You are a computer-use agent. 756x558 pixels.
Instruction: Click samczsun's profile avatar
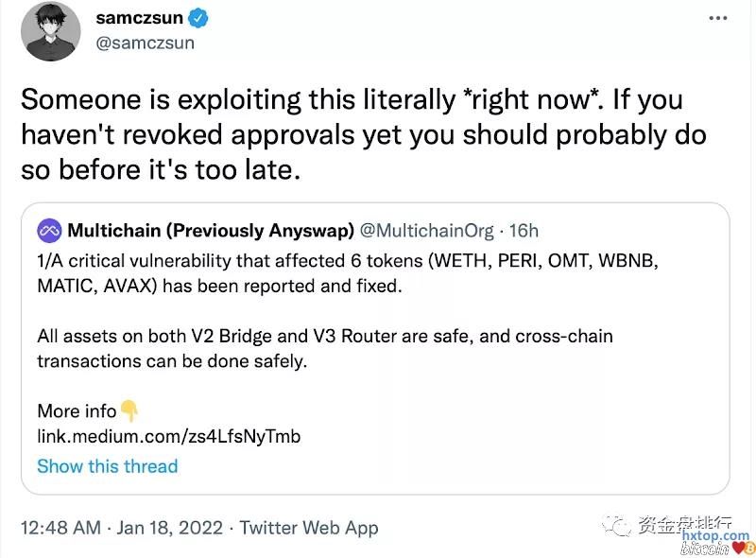[50, 31]
